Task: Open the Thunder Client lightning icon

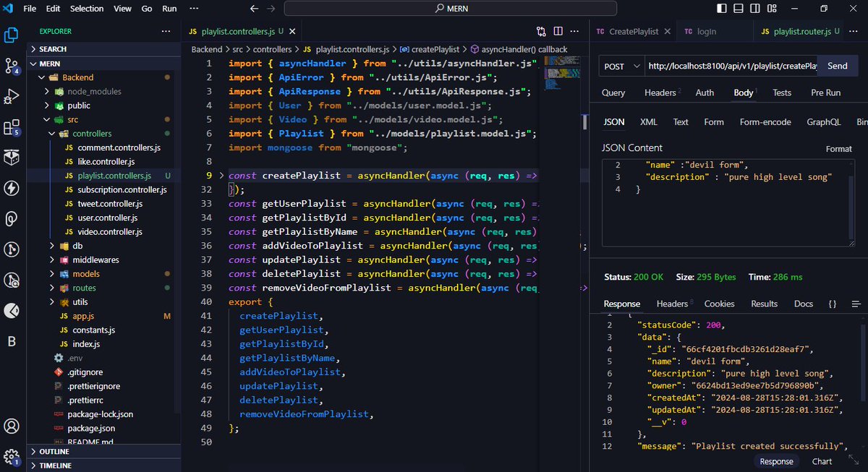Action: point(12,188)
